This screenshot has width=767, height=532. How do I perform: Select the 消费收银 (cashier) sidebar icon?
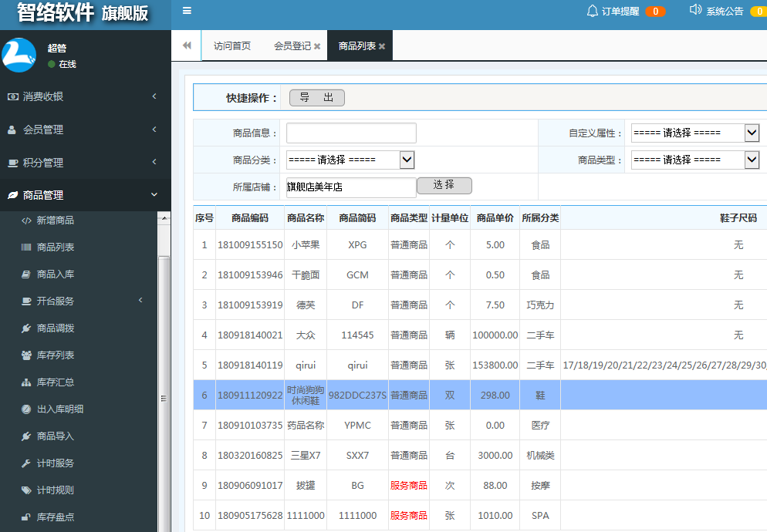coord(12,96)
